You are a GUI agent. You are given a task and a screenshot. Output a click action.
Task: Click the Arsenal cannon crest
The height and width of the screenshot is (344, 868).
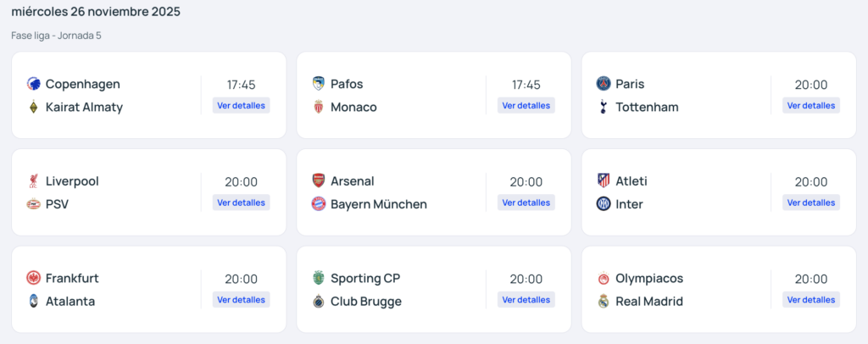pos(319,181)
